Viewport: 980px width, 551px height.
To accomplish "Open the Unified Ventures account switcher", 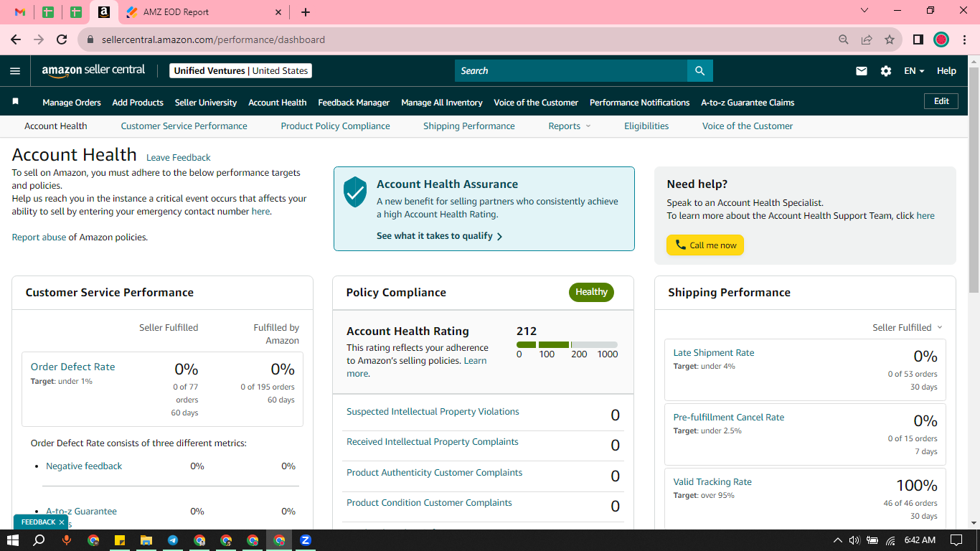I will [241, 71].
